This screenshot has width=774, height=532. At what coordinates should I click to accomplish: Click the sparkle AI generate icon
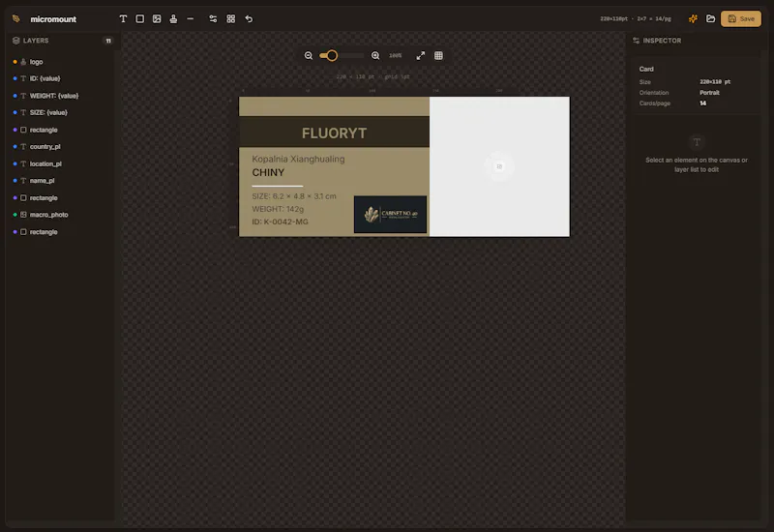pyautogui.click(x=693, y=18)
